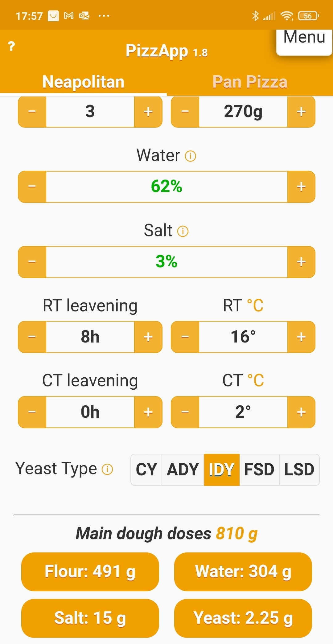Tap the Gmail notification icon in status bar
Image resolution: width=333 pixels, height=644 pixels.
[69, 16]
